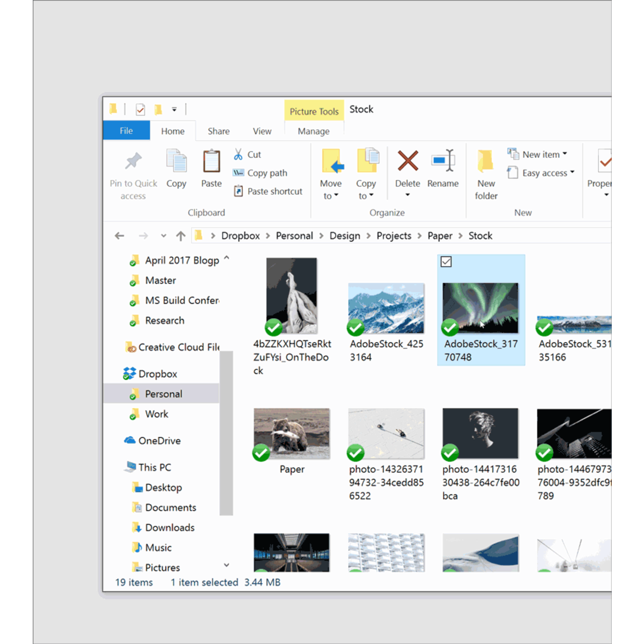The image size is (644, 644).
Task: Click the Cut icon in the Clipboard group
Action: (x=238, y=154)
